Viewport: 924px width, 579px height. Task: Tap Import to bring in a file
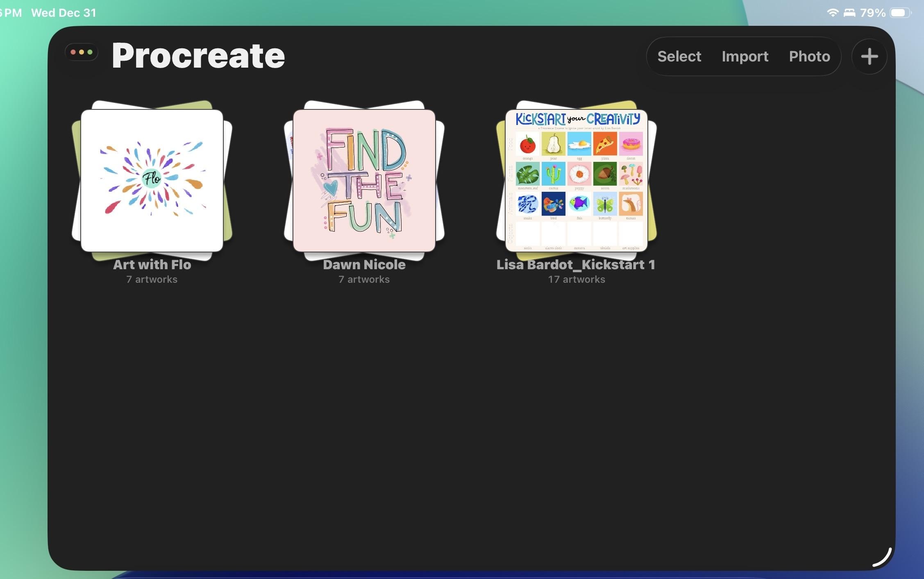(745, 57)
